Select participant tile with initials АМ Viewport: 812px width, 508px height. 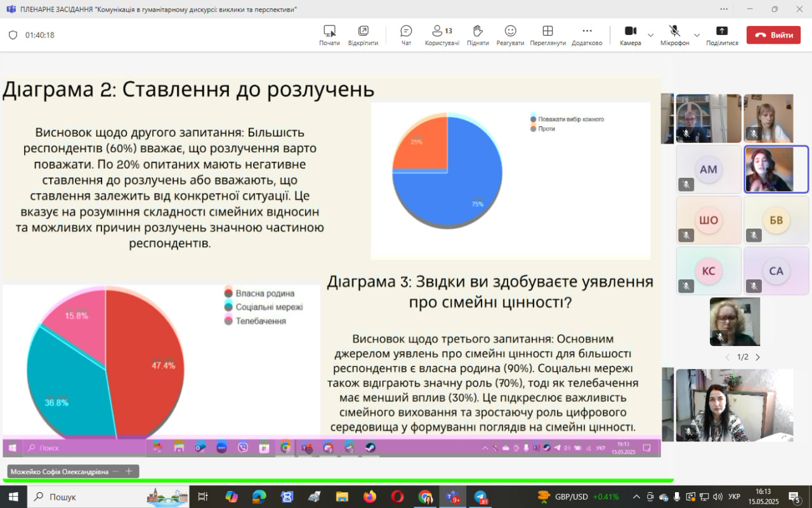pyautogui.click(x=708, y=169)
